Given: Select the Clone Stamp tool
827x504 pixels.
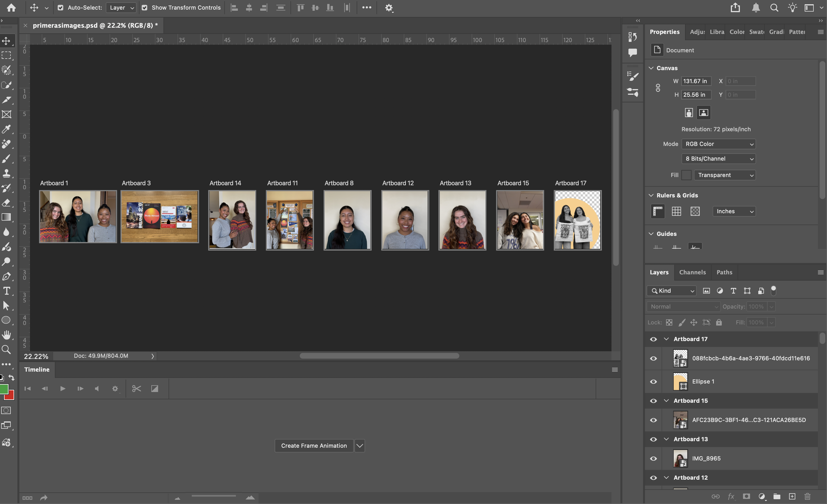Looking at the screenshot, I should click(7, 173).
